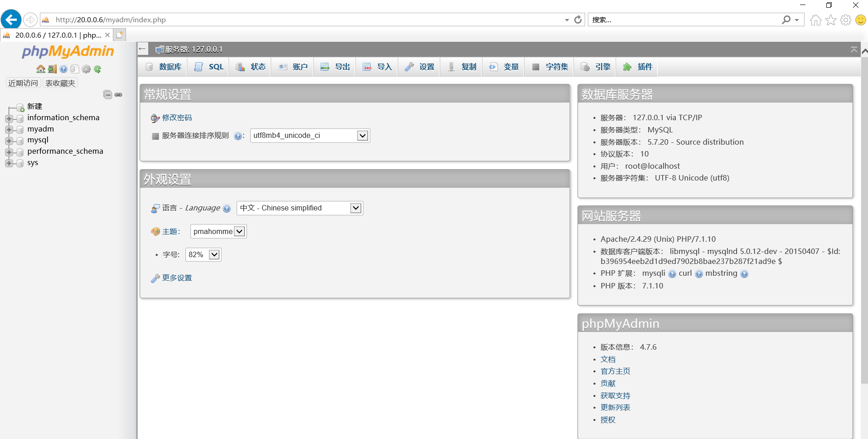Click the document pages icon in sidebar
The height and width of the screenshot is (439, 868).
pyautogui.click(x=75, y=69)
